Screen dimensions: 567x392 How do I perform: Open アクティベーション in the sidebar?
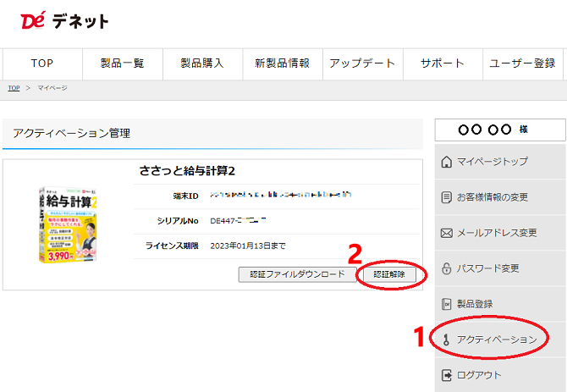tap(500, 340)
